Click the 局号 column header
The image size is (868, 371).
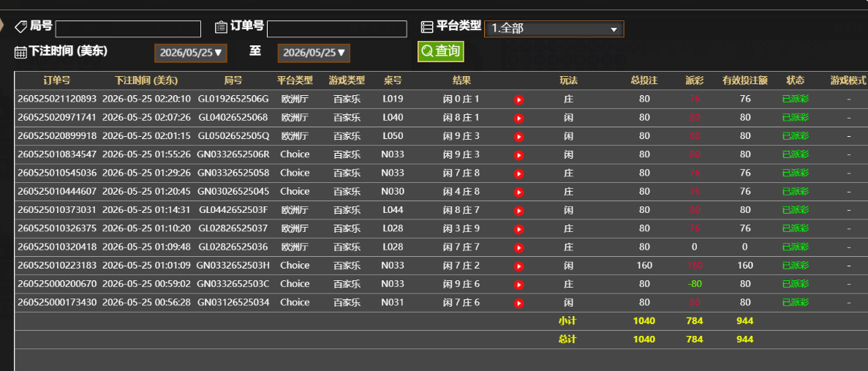click(x=233, y=80)
